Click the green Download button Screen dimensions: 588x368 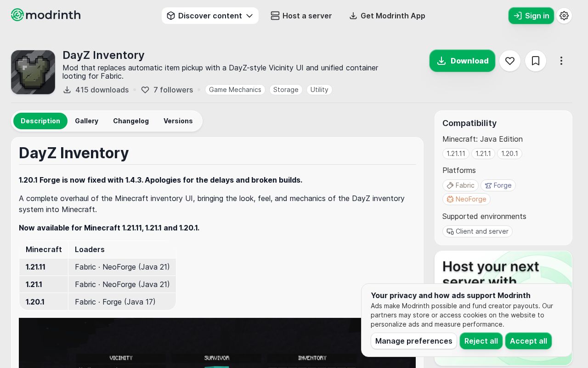(462, 61)
